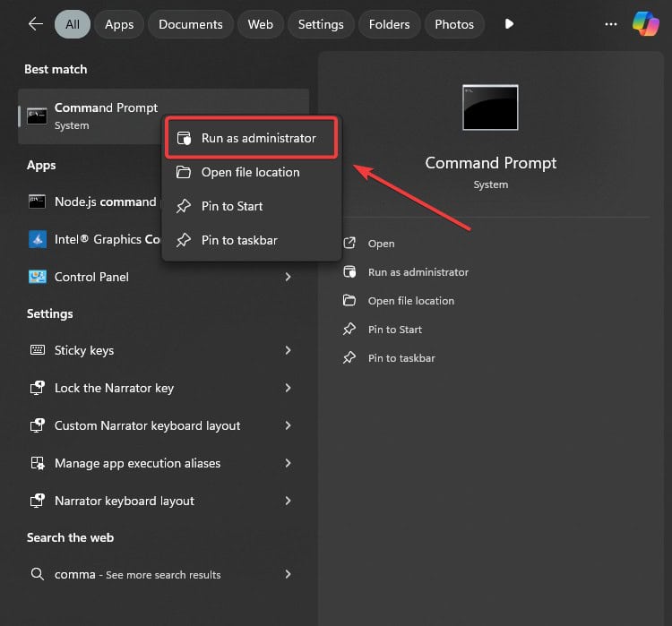Click the Custom Narrator keyboard layout icon
This screenshot has height=626, width=672.
[x=38, y=425]
